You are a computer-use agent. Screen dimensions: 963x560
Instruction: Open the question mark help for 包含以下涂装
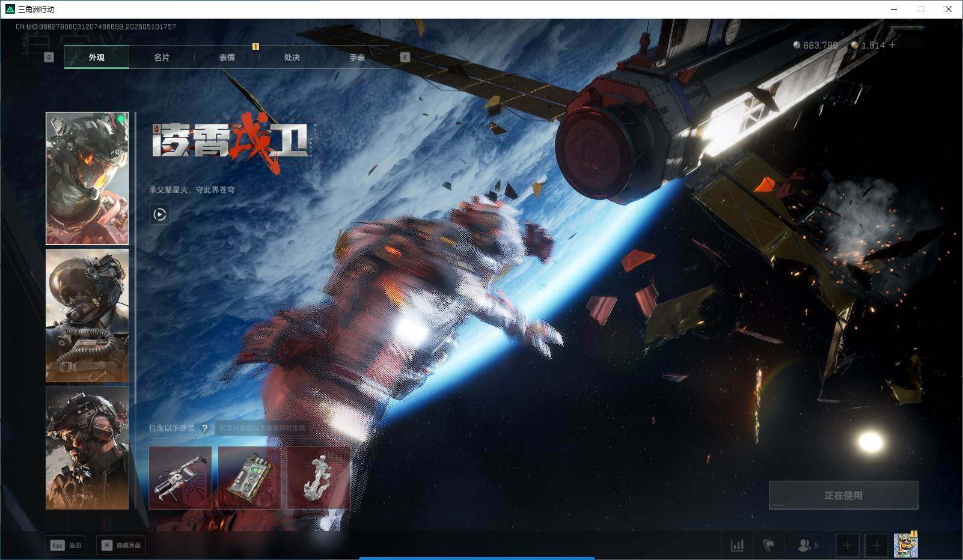[x=205, y=428]
